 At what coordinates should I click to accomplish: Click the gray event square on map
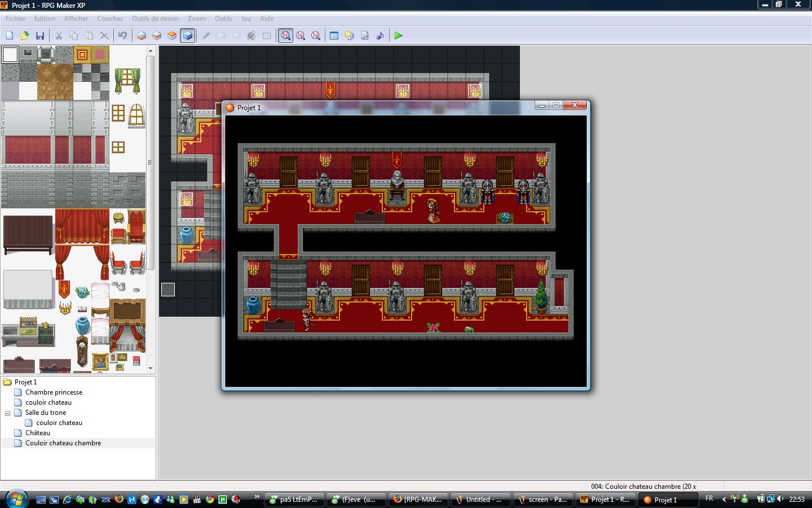(x=168, y=290)
